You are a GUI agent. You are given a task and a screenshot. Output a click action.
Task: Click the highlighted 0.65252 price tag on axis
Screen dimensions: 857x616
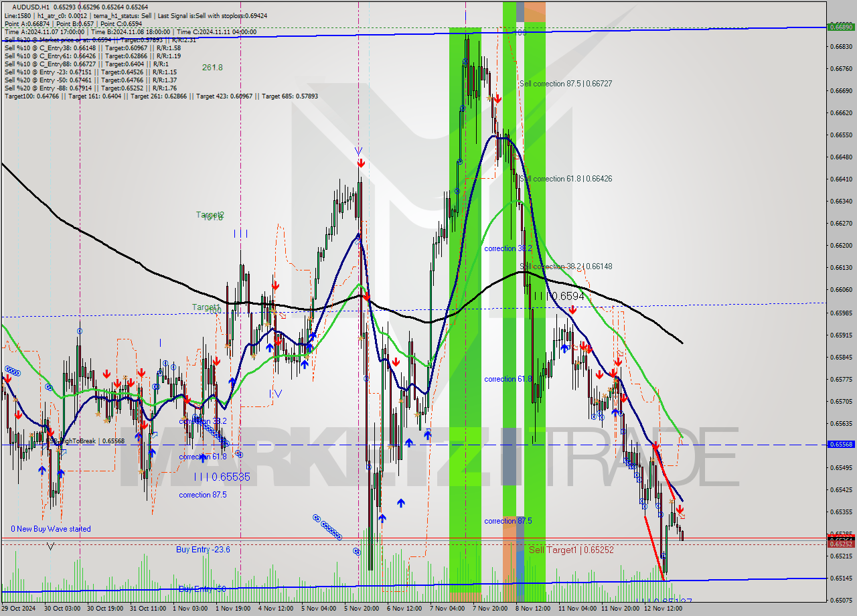841,544
